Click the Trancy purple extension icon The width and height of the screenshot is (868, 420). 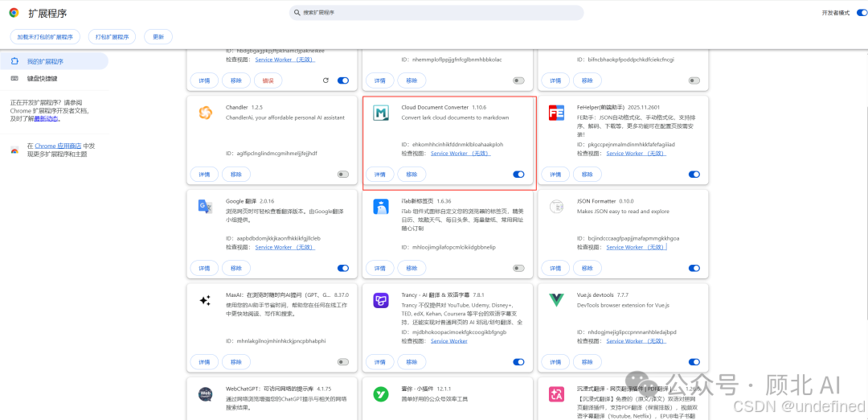click(381, 301)
